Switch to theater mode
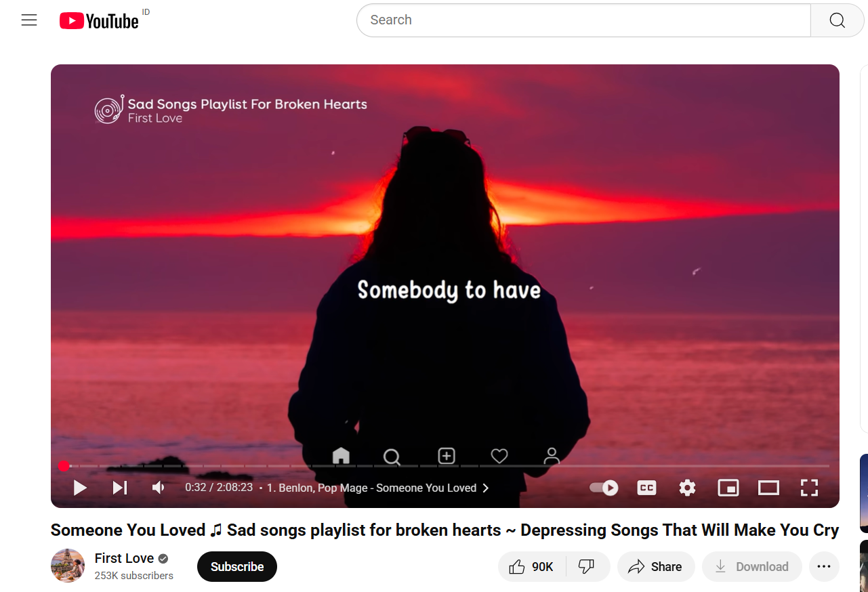868x592 pixels. (768, 488)
